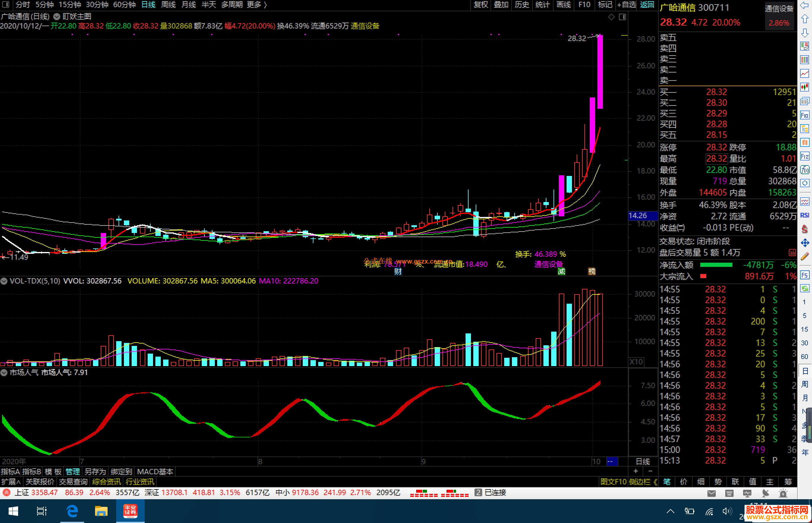This screenshot has height=523, width=812.
Task: Click the satellite dish status bar icon
Action: click(765, 493)
